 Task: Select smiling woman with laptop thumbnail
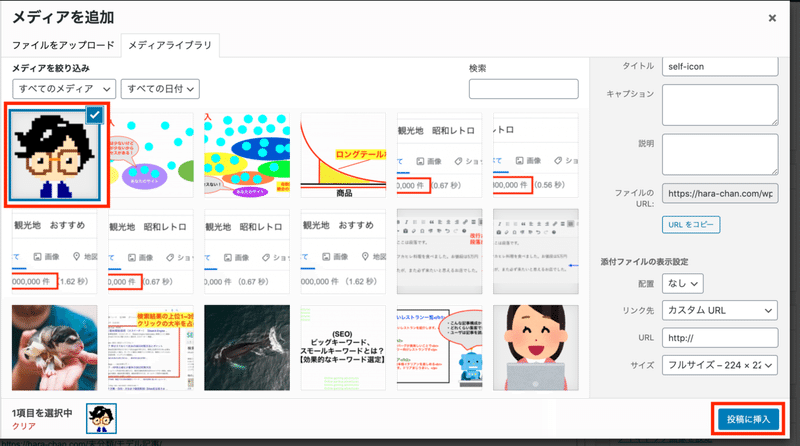pos(536,348)
